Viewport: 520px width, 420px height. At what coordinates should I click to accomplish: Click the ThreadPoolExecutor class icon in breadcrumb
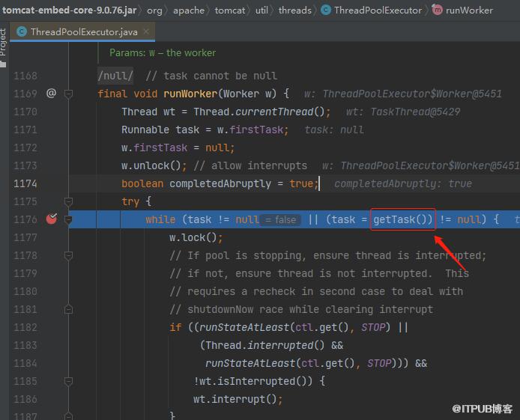[326, 10]
